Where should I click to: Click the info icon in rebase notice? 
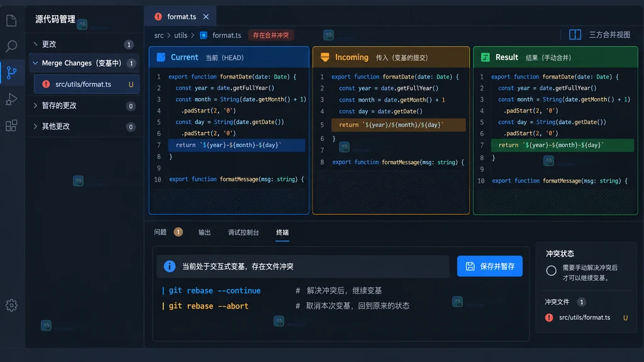coord(170,266)
